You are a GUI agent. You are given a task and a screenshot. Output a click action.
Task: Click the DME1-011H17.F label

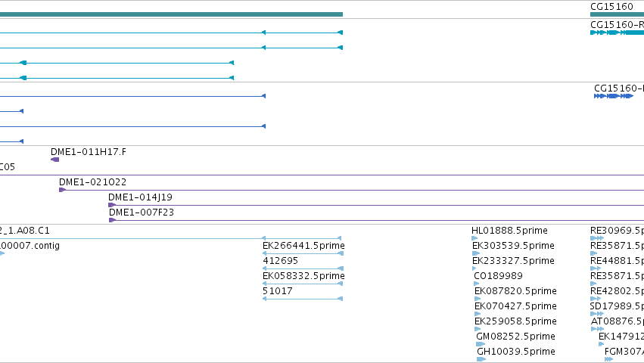pos(89,152)
